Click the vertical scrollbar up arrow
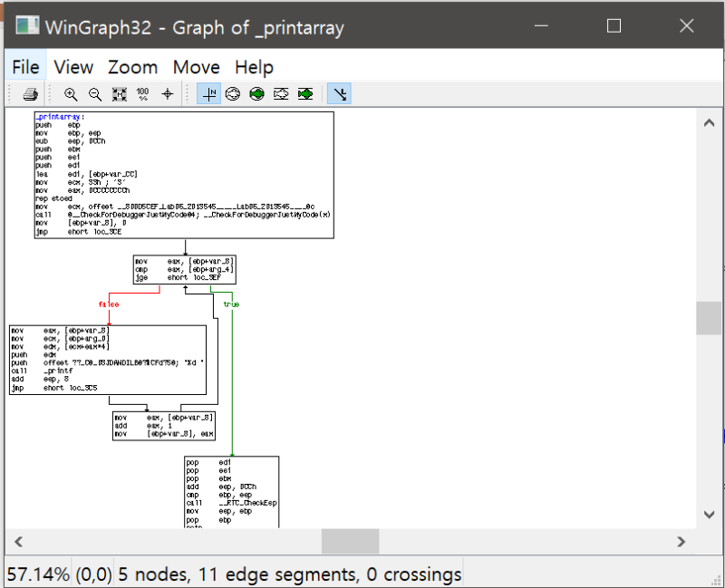This screenshot has width=725, height=588. [x=709, y=123]
